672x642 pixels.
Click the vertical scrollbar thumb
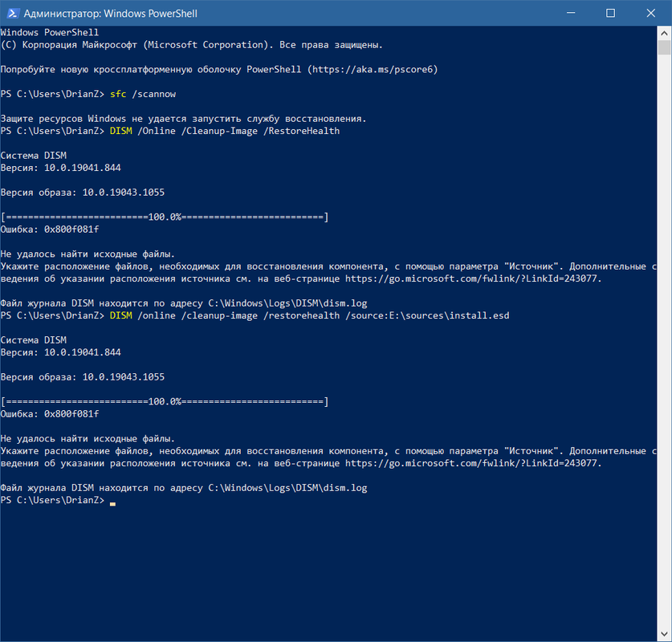click(x=664, y=47)
